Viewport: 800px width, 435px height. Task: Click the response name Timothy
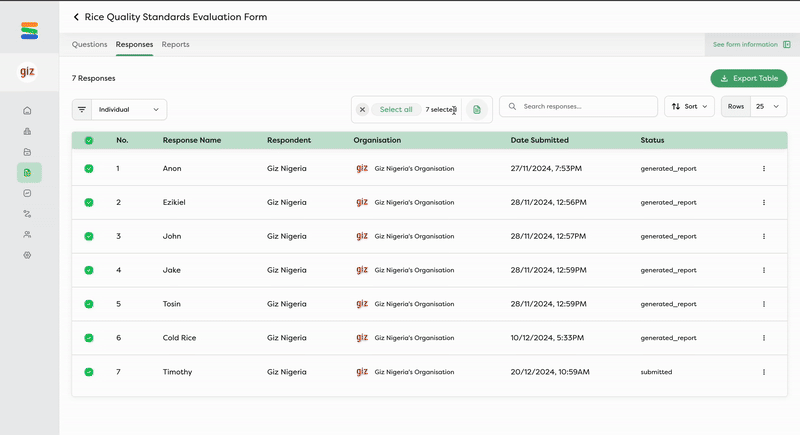tap(178, 372)
